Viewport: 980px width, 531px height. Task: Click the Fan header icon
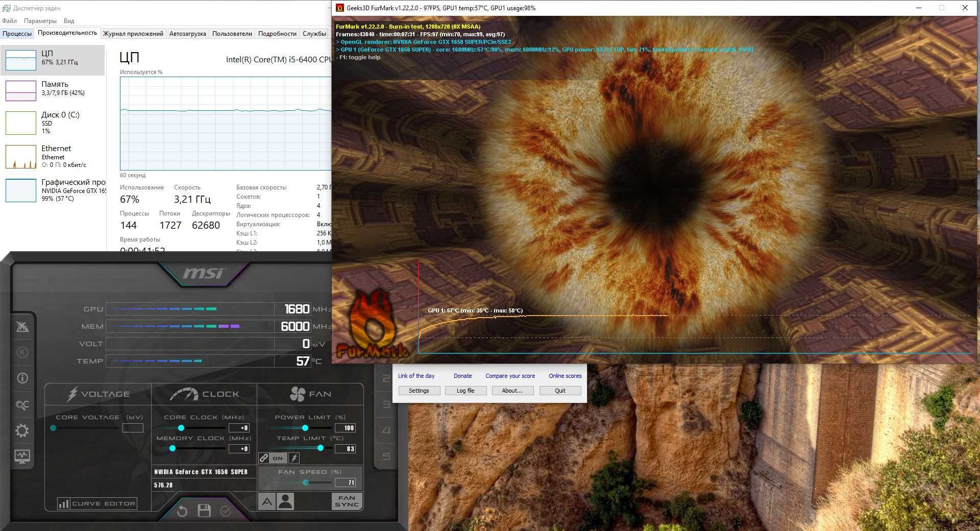[x=298, y=394]
